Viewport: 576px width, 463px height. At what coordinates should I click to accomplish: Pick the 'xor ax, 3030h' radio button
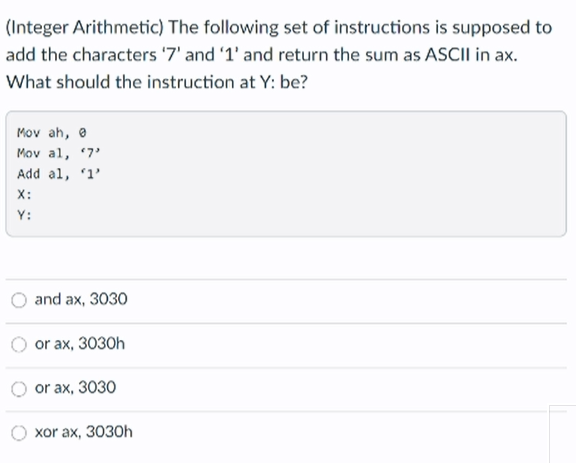[x=19, y=433]
